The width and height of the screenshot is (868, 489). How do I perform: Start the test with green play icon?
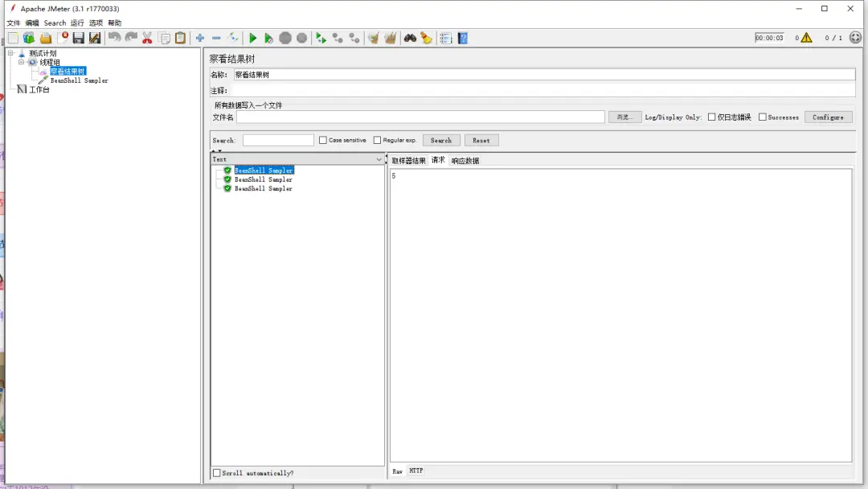click(x=253, y=38)
